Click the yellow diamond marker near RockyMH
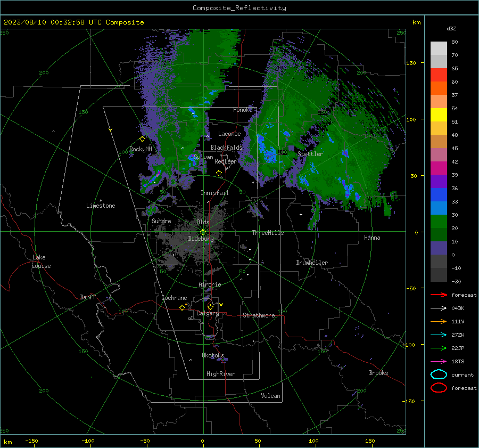479x448 pixels. click(142, 139)
